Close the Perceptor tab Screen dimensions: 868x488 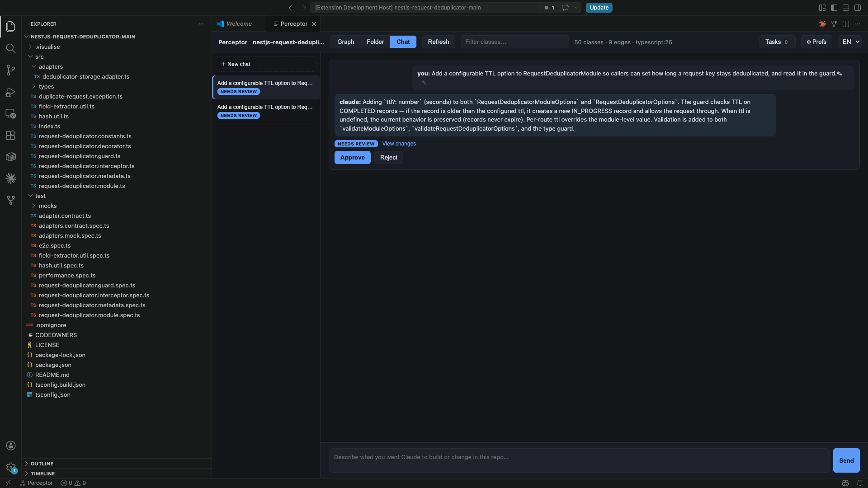[x=314, y=24]
